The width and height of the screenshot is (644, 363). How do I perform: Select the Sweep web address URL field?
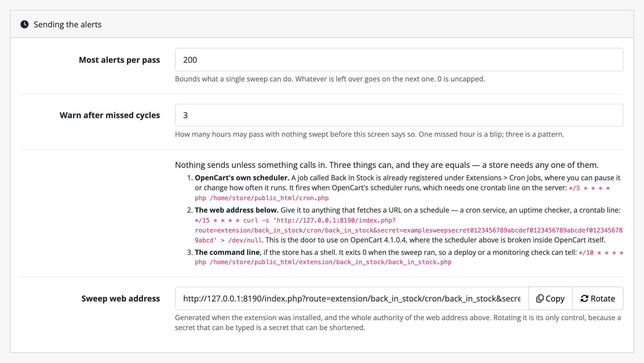click(x=352, y=298)
